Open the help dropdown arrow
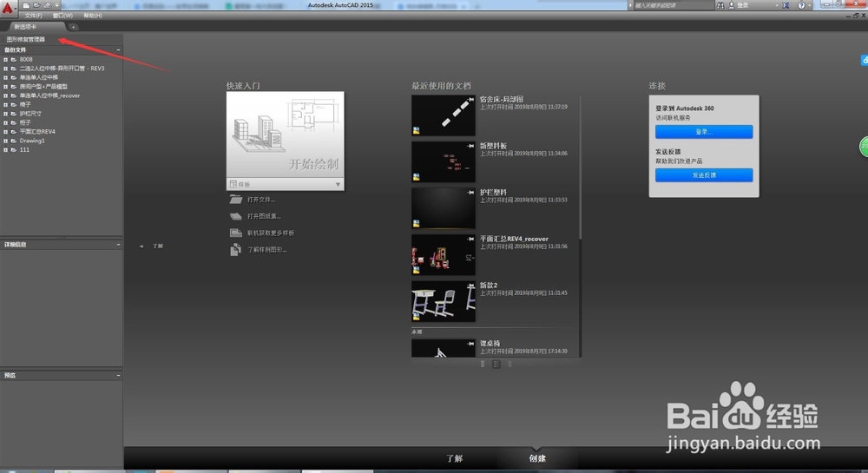The image size is (868, 473). point(809,5)
